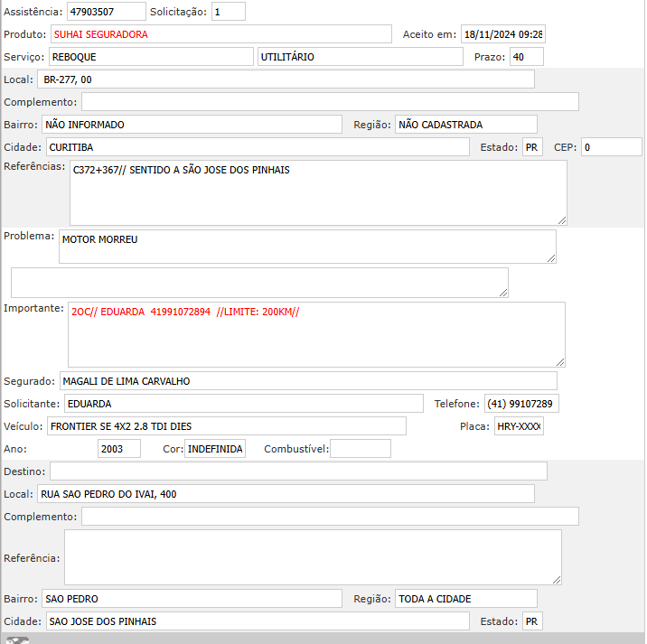Click the Placa field
Viewport: 647px width, 644px height.
[519, 426]
